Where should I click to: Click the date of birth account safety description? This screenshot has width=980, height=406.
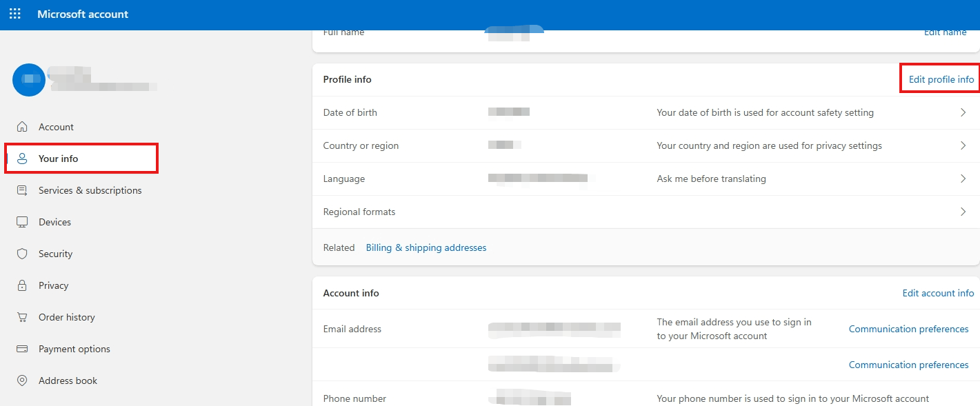pyautogui.click(x=766, y=112)
